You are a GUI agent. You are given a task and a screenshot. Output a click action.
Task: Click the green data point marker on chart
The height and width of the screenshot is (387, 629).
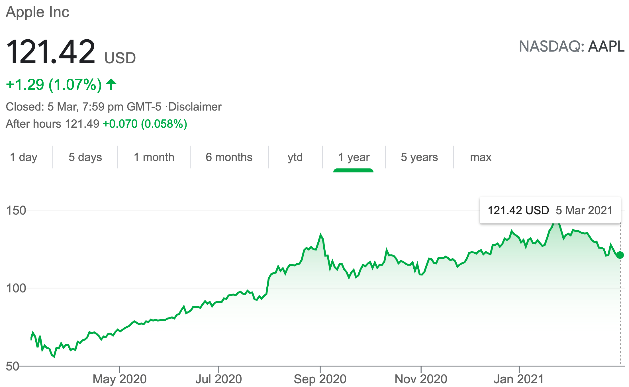point(620,255)
